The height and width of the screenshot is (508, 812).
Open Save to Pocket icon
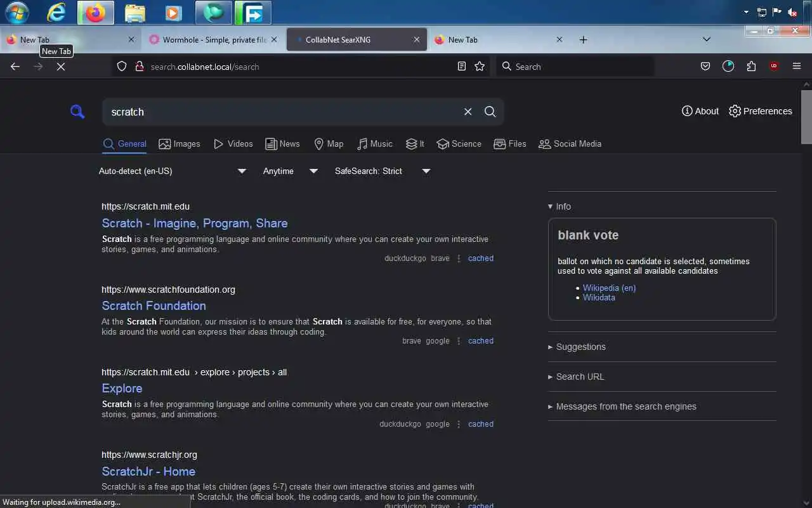pyautogui.click(x=705, y=66)
